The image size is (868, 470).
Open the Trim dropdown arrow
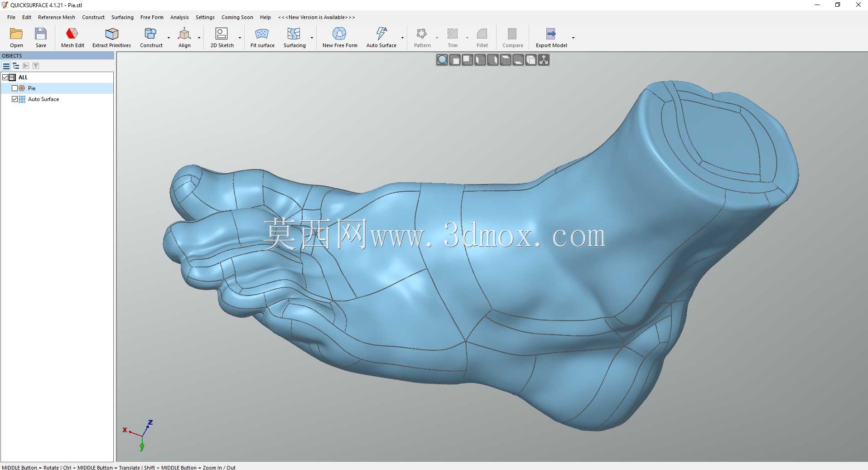pyautogui.click(x=467, y=38)
